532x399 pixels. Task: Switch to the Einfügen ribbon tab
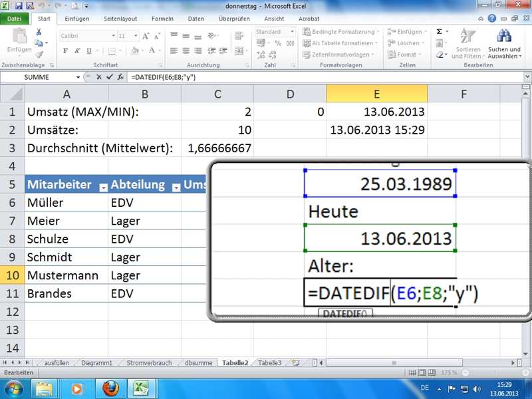77,19
